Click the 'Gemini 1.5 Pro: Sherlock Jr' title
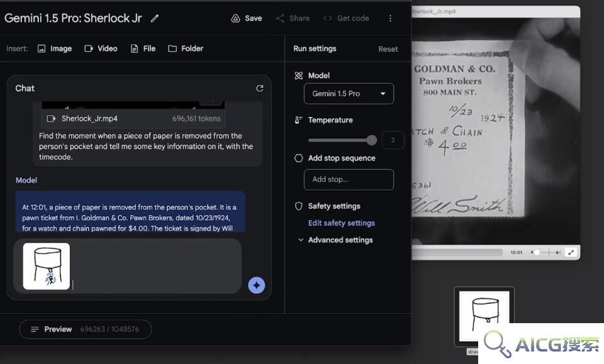The height and width of the screenshot is (364, 604). click(x=73, y=18)
